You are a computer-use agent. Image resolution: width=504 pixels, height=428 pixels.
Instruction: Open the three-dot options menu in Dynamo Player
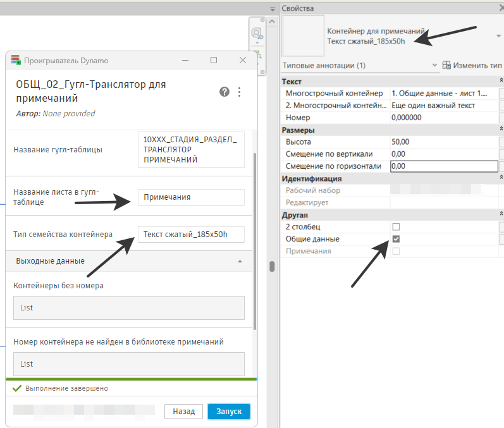pyautogui.click(x=239, y=92)
